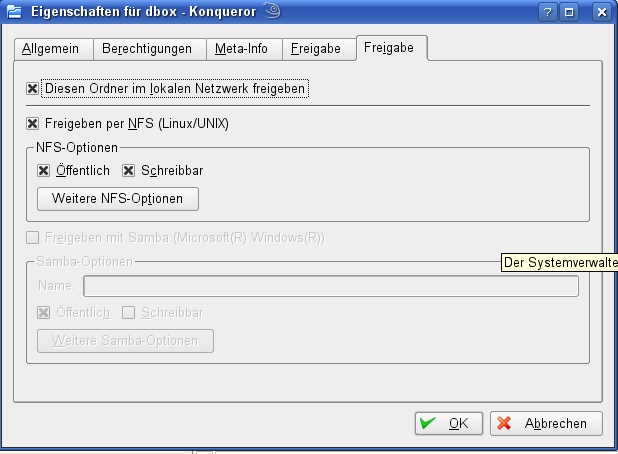This screenshot has height=454, width=618.
Task: Click the question mark help button
Action: pyautogui.click(x=548, y=12)
